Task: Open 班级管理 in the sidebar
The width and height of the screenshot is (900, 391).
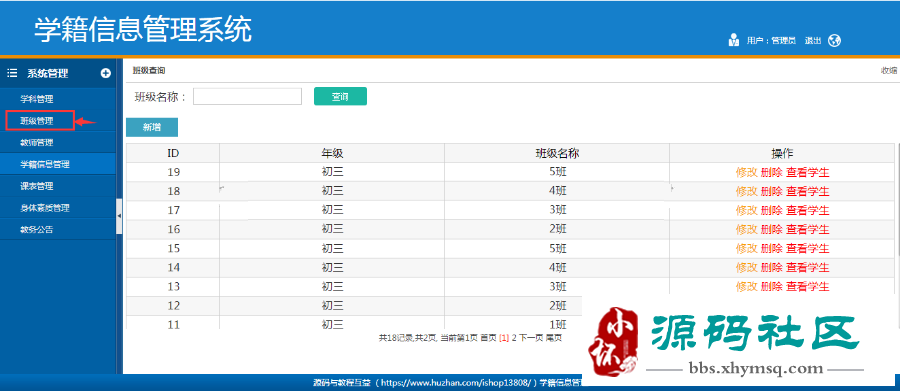Action: click(37, 121)
